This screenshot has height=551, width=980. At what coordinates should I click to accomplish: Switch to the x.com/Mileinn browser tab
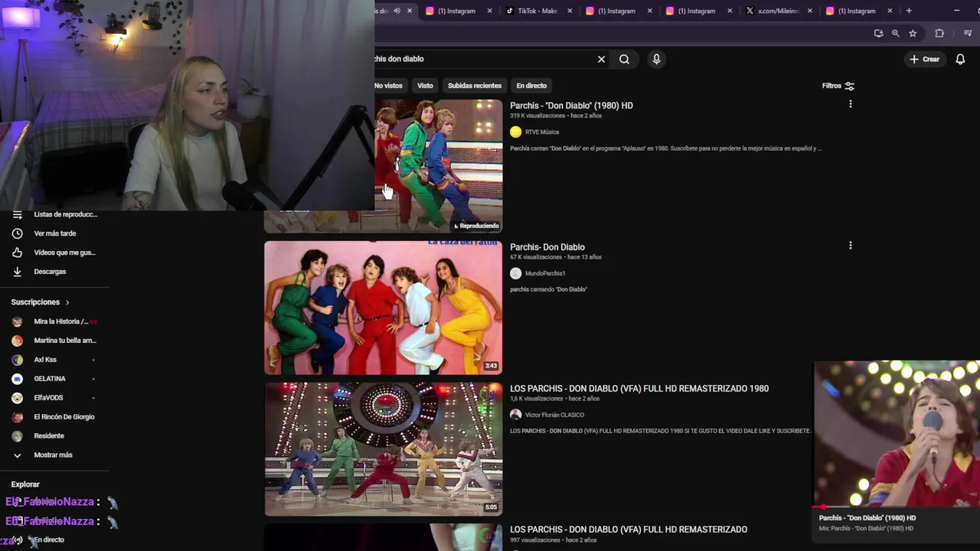coord(777,11)
